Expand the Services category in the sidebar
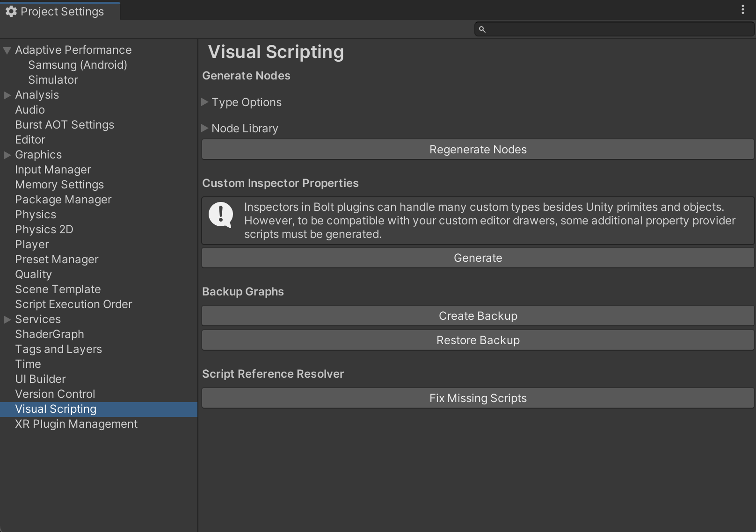This screenshot has height=532, width=756. click(7, 319)
